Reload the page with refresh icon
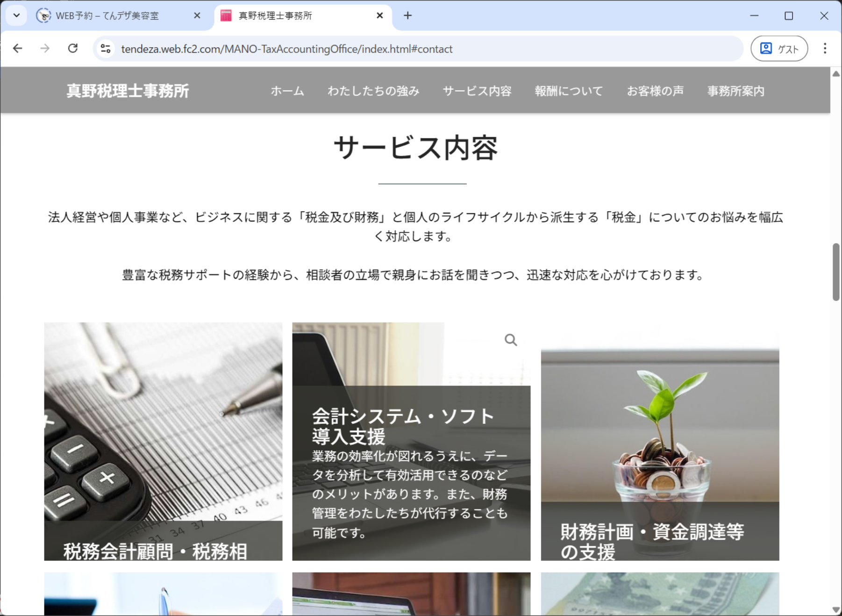The width and height of the screenshot is (842, 616). coord(73,49)
